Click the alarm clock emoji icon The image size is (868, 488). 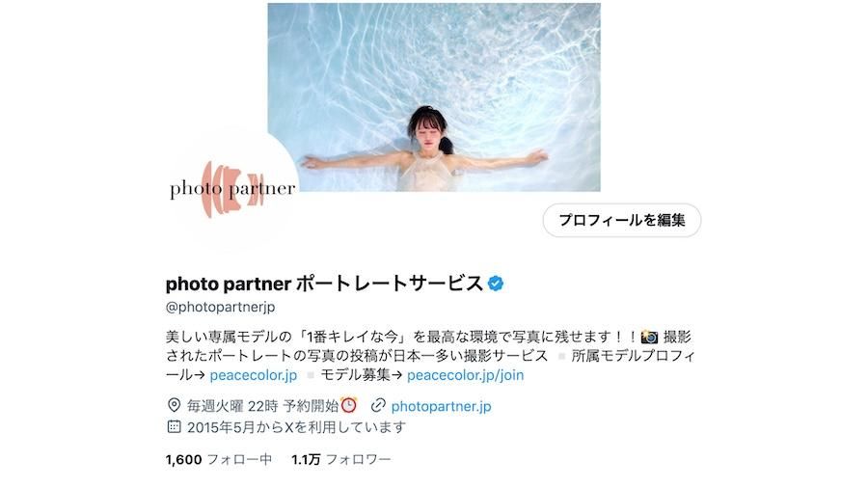pos(349,405)
